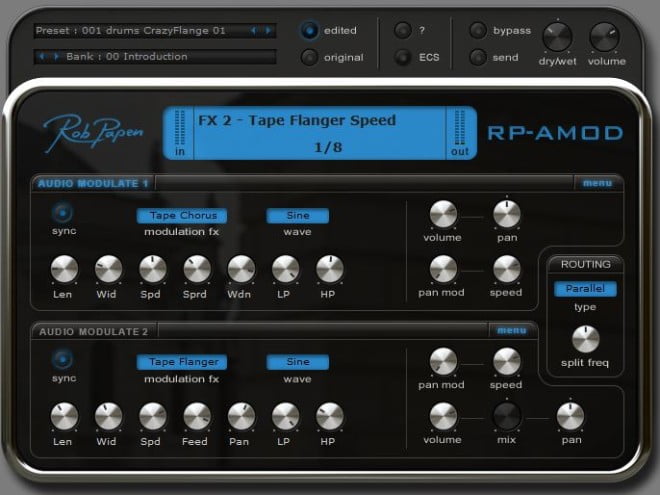
Task: Click the Len knob in Audio Modulate 2
Action: [64, 416]
